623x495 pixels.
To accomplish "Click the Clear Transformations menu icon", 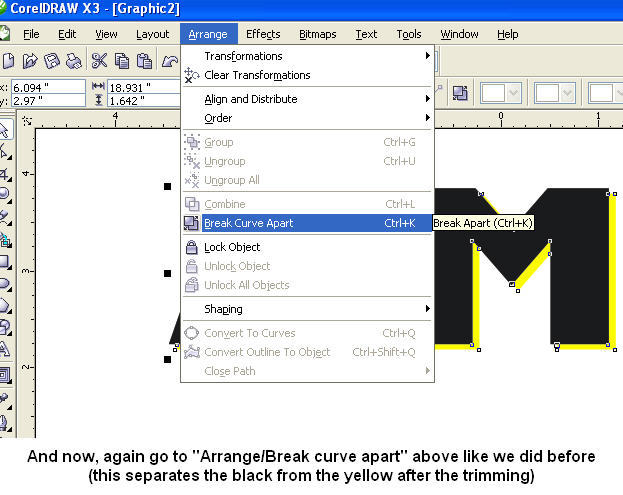I will (192, 75).
